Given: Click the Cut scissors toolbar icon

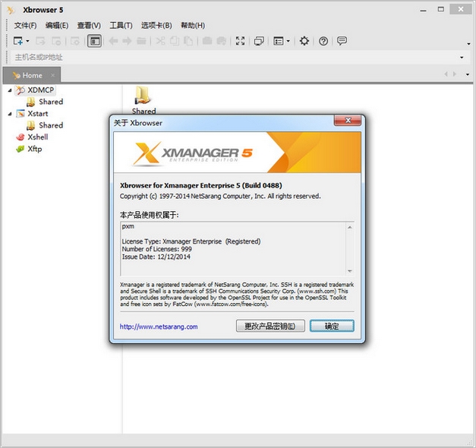Looking at the screenshot, I should [160, 41].
